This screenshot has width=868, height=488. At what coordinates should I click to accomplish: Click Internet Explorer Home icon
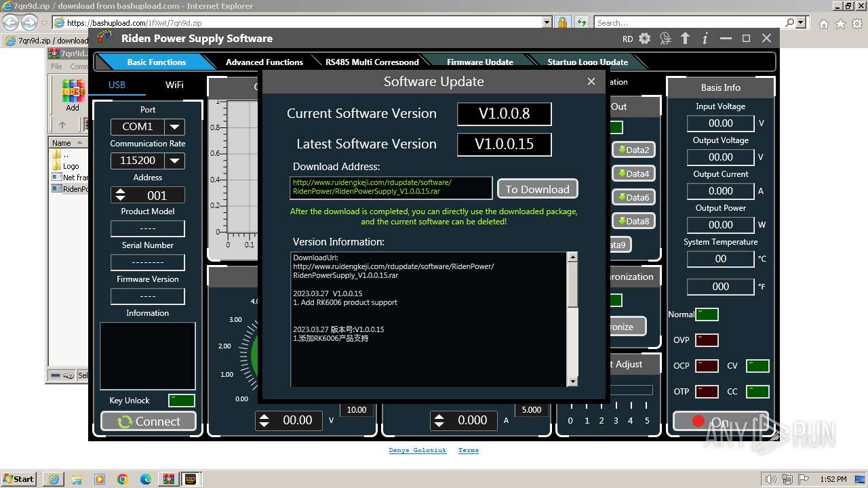pos(823,23)
